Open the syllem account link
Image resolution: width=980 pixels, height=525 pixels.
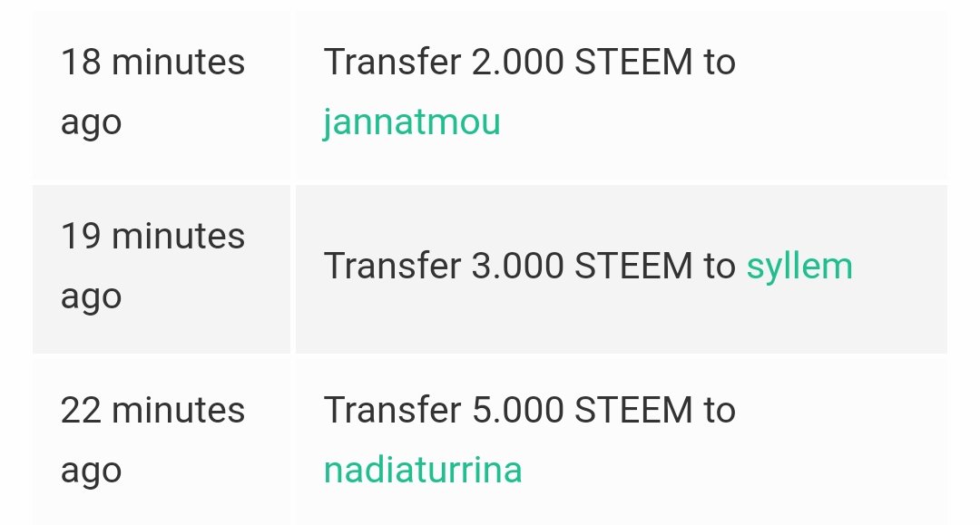(x=799, y=267)
